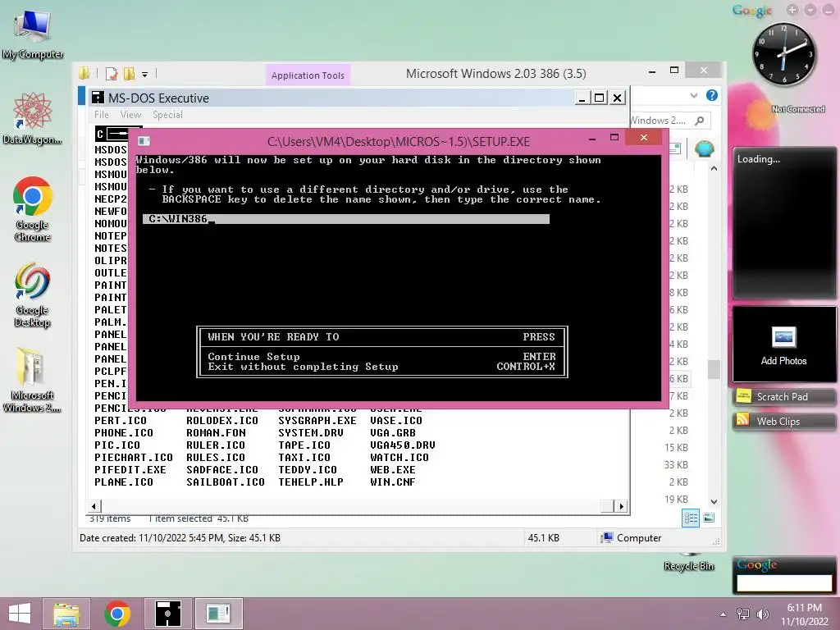Click the Computer status bar entry
This screenshot has width=840, height=630.
pyautogui.click(x=631, y=538)
